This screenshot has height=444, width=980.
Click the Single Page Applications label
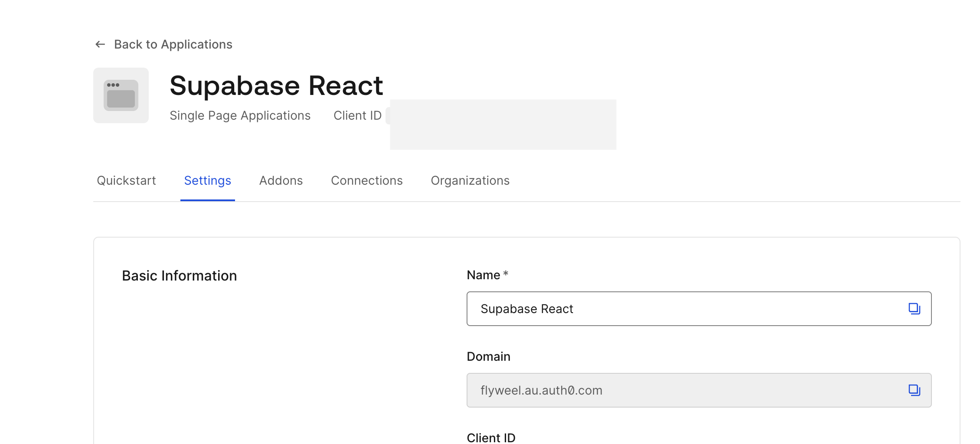point(240,115)
